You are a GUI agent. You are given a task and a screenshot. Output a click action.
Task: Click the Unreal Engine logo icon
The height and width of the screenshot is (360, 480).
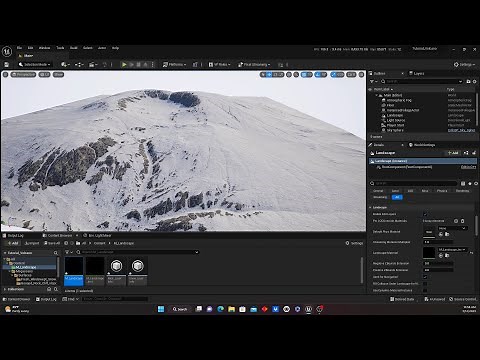7,52
